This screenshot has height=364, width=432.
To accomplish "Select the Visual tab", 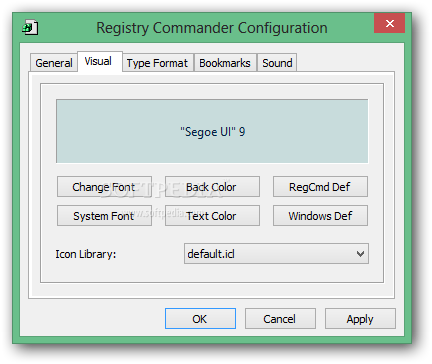I will [x=100, y=61].
